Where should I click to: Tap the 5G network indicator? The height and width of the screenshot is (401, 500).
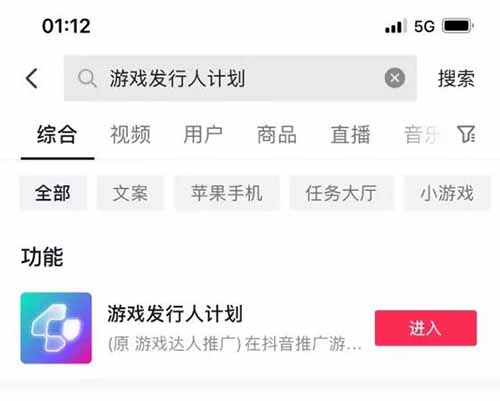[424, 26]
